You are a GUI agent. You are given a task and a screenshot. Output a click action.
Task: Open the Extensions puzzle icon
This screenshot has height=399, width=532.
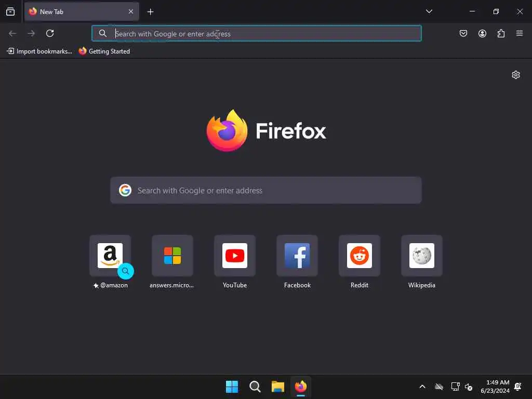coord(501,33)
